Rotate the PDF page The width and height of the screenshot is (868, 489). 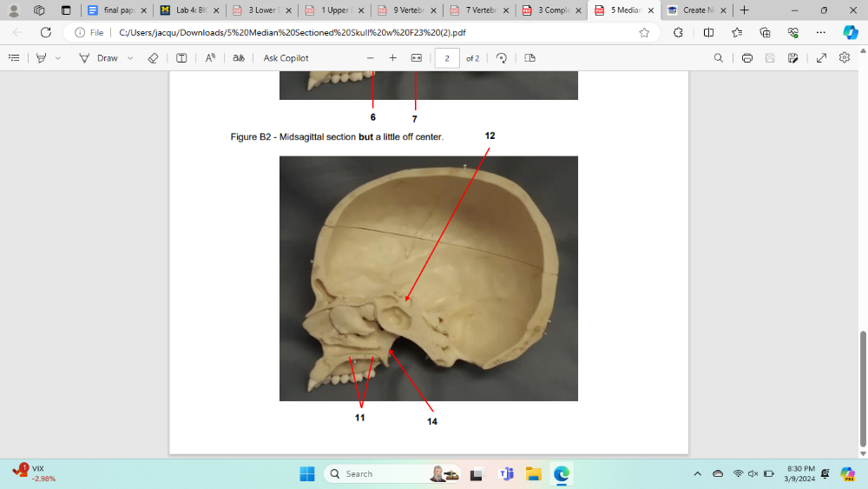pyautogui.click(x=501, y=58)
